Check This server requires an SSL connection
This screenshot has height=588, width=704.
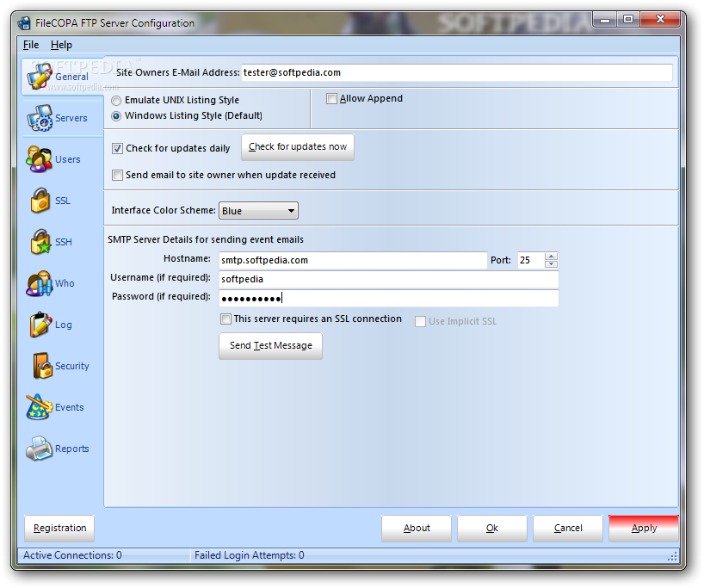pyautogui.click(x=225, y=319)
